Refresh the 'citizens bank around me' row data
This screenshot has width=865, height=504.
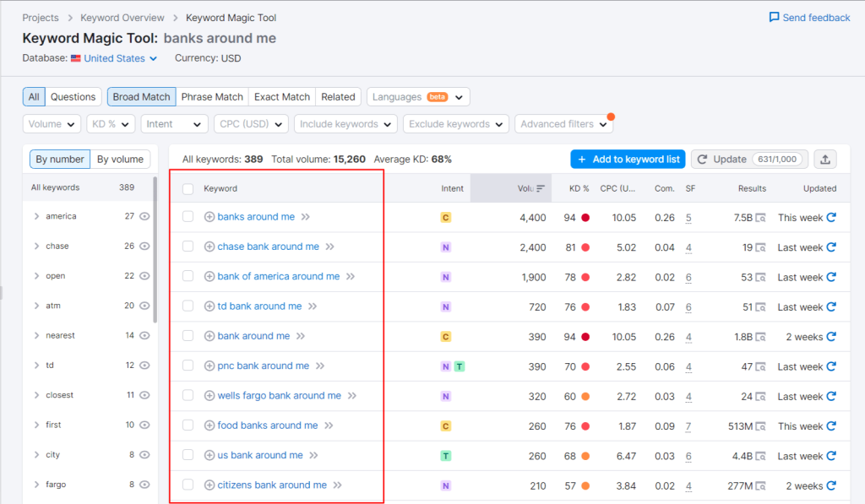pos(831,485)
